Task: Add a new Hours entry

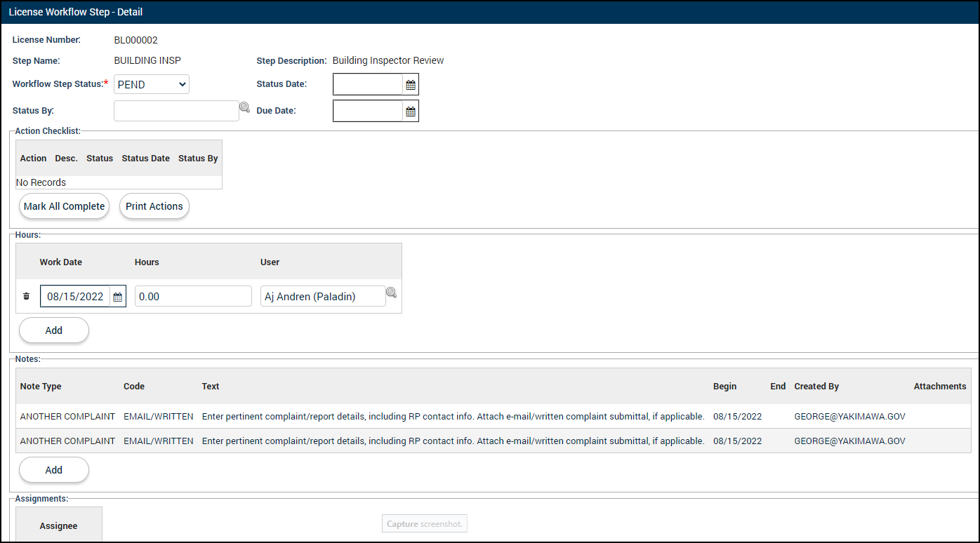Action: [54, 330]
